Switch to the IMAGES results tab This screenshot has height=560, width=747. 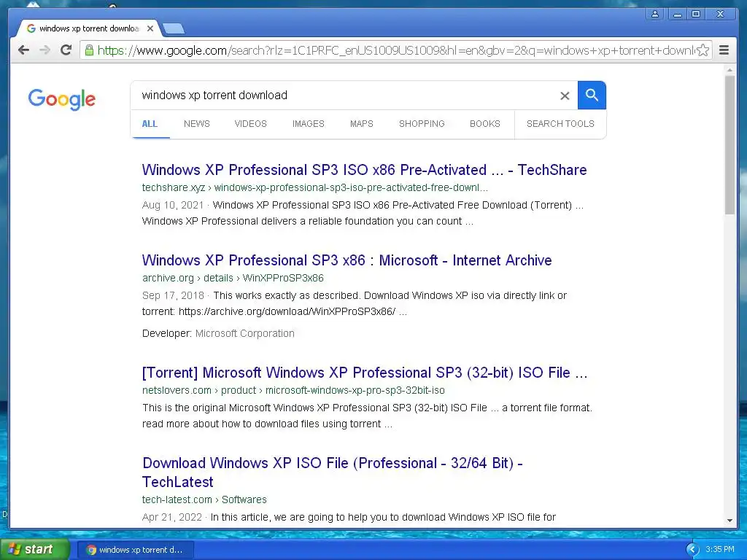click(309, 124)
